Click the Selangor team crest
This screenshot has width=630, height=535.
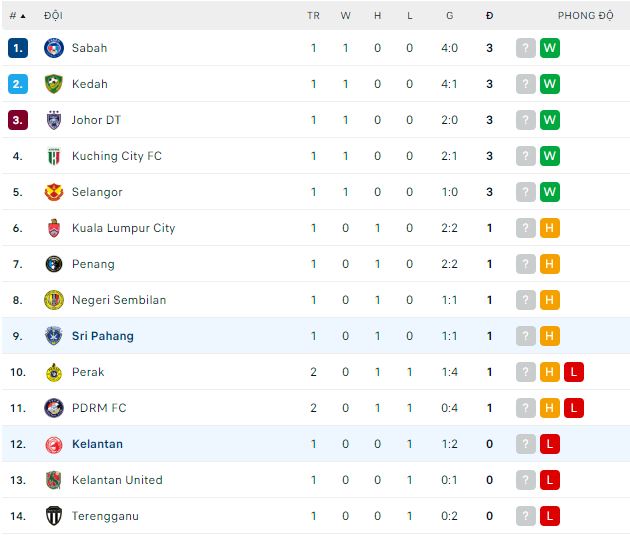(54, 192)
